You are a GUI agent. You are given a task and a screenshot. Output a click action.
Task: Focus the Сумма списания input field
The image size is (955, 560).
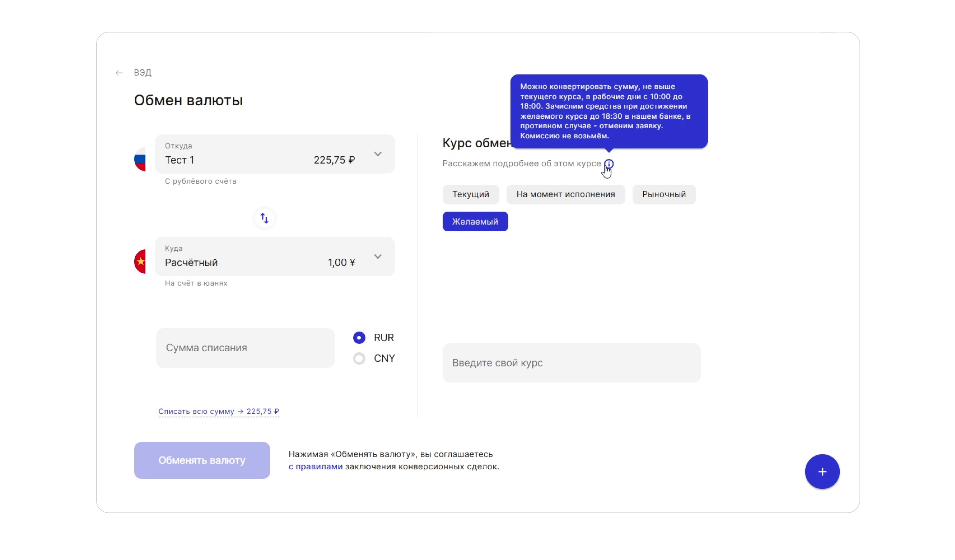pyautogui.click(x=245, y=348)
